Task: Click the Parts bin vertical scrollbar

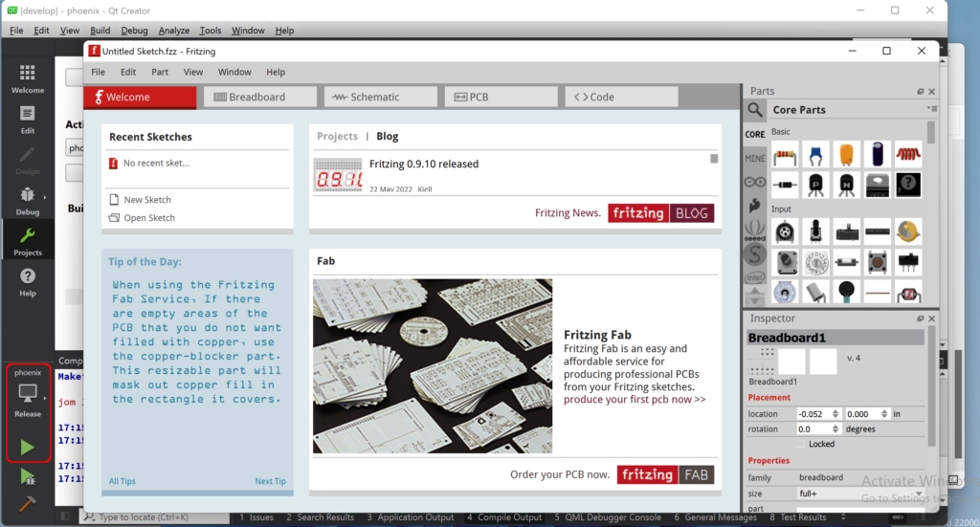Action: coord(931,133)
